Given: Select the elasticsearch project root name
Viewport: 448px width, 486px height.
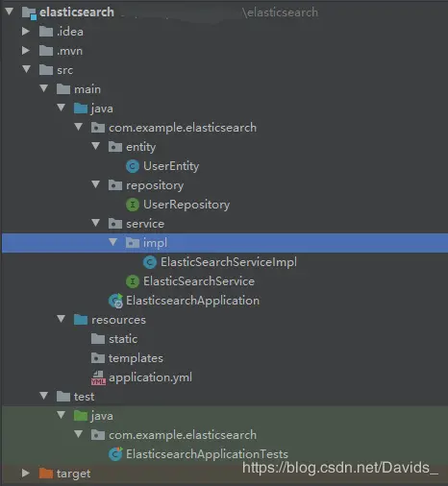Looking at the screenshot, I should click(77, 12).
